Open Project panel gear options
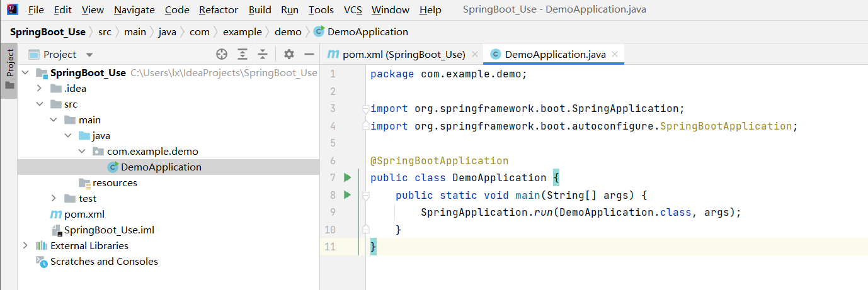The width and height of the screenshot is (868, 290). [x=288, y=54]
